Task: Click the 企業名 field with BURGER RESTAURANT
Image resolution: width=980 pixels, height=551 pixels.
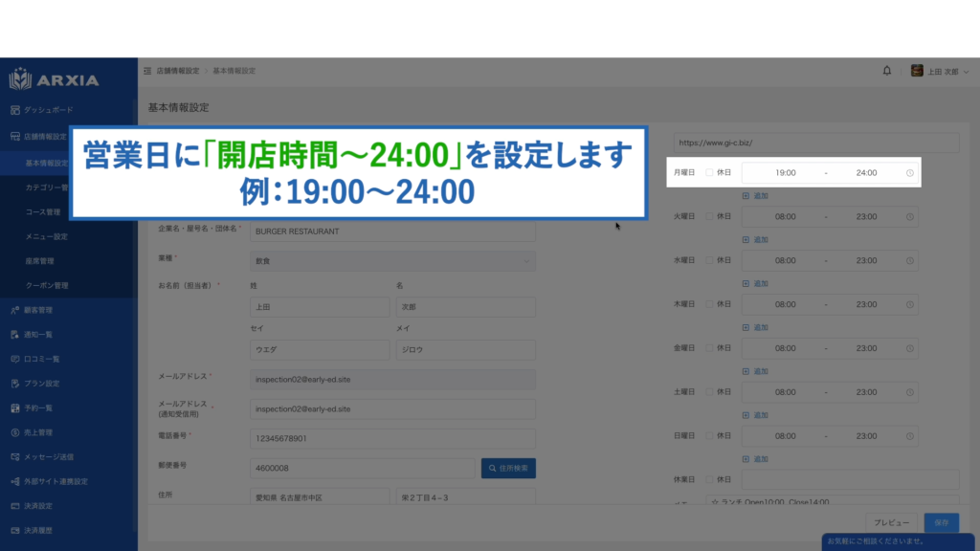Action: point(392,231)
